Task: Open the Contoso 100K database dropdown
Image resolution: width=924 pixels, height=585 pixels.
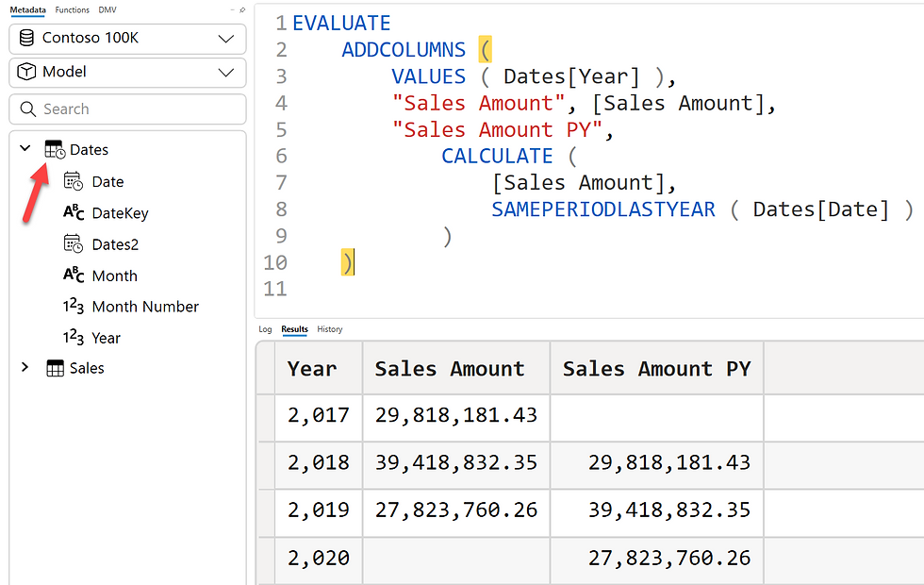Action: 127,39
